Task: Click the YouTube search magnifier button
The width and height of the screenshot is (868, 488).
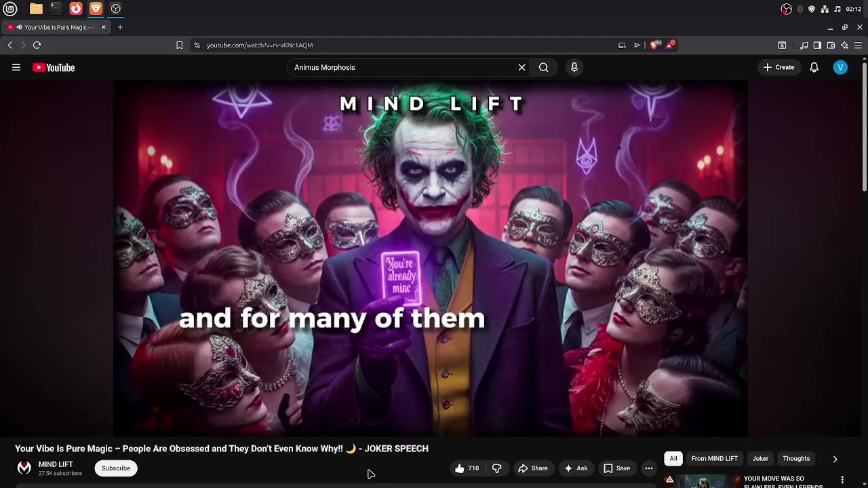Action: pos(543,67)
